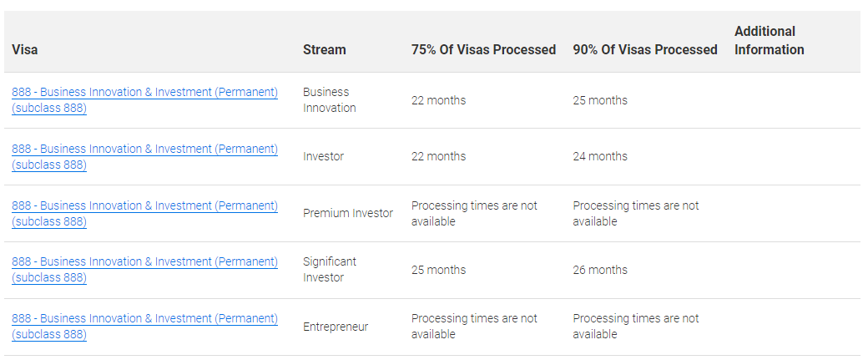This screenshot has height=360, width=868.
Task: Select the Significant Investor stream cell
Action: coord(330,270)
